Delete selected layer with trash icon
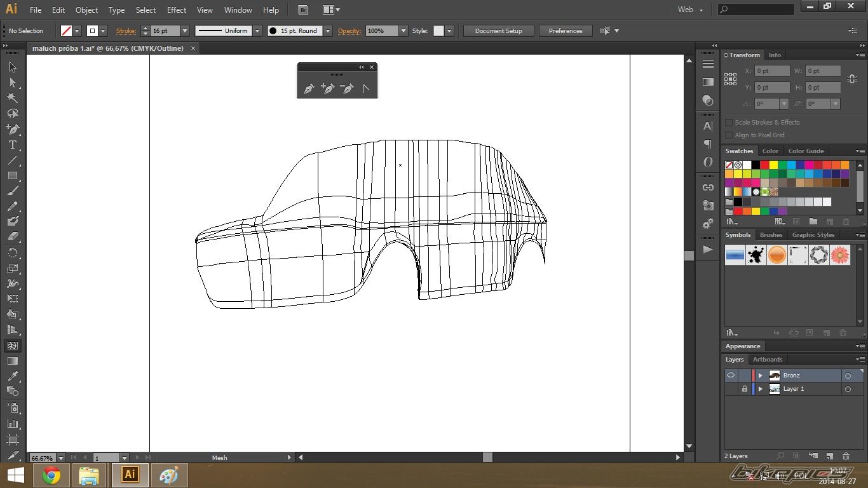 click(846, 456)
